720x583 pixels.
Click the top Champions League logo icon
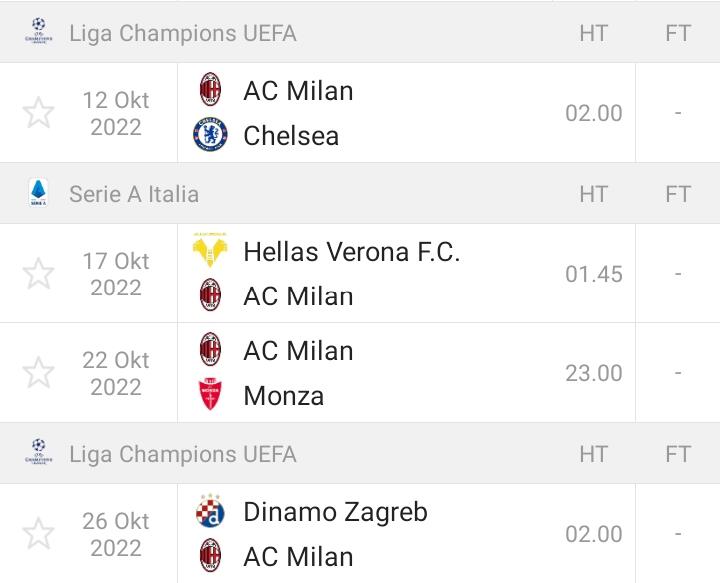tap(39, 32)
